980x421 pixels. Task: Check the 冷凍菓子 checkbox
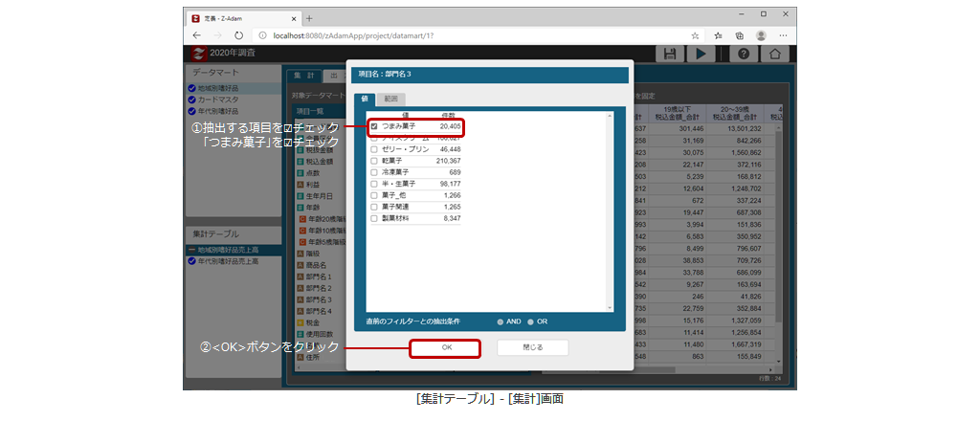tap(374, 172)
